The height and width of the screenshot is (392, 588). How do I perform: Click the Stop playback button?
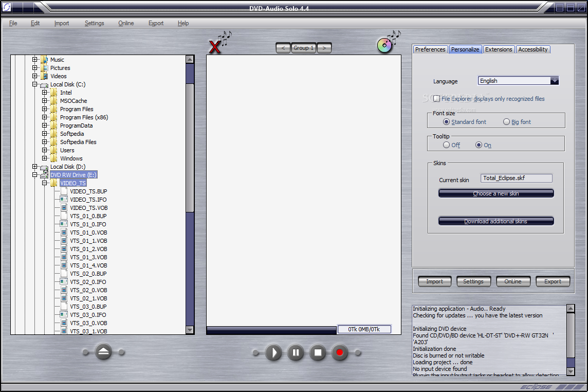[318, 352]
